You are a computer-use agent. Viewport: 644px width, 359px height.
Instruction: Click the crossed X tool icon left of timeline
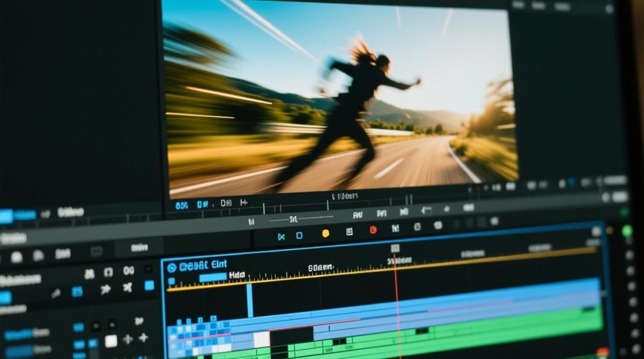coord(127,287)
